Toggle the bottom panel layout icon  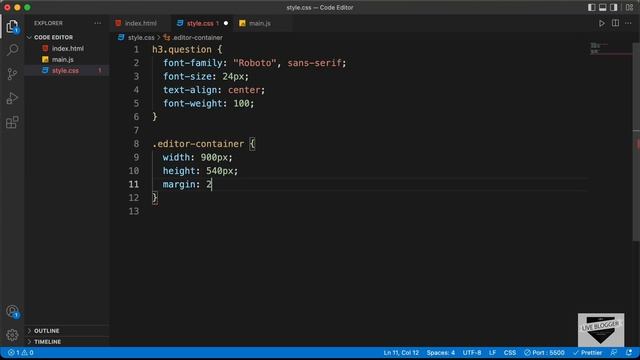point(602,7)
